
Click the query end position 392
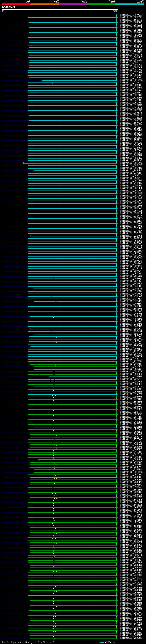click(115, 11)
